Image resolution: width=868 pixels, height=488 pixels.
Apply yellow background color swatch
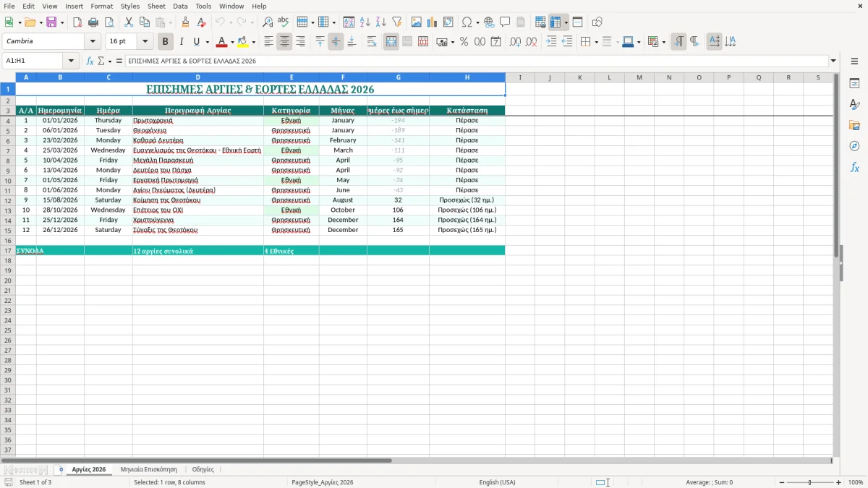243,42
